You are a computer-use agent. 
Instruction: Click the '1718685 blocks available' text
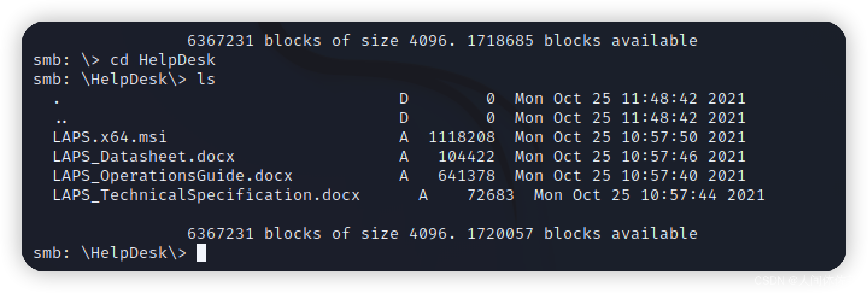click(582, 40)
